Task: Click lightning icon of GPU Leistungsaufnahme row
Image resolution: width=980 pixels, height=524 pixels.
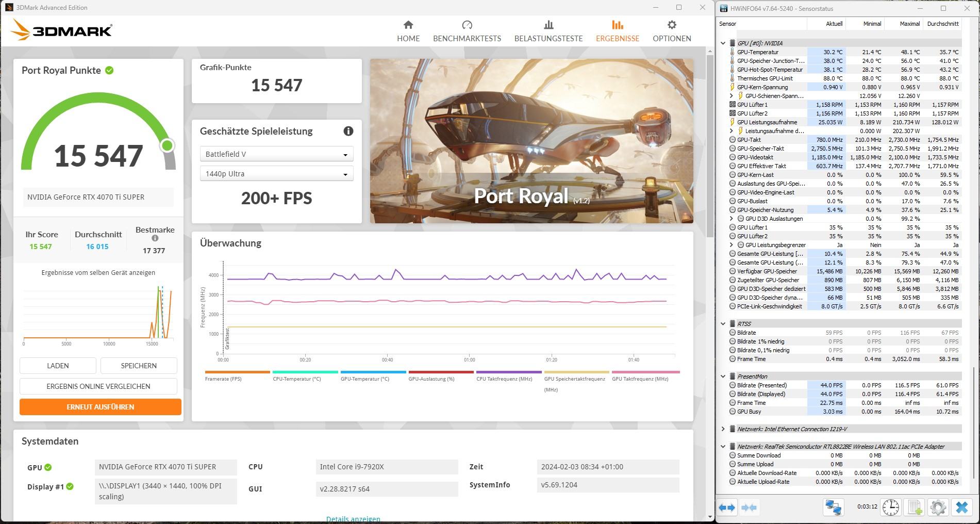Action: coord(733,122)
